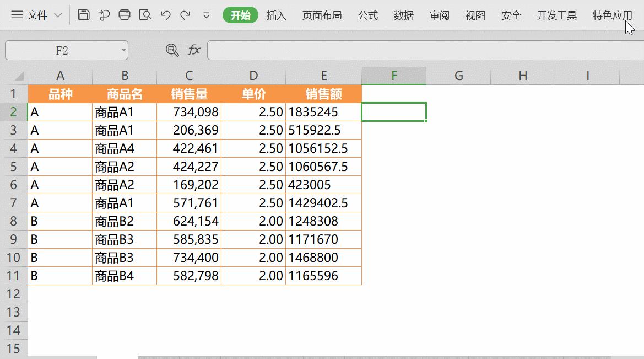Click the Undo icon

tap(166, 15)
